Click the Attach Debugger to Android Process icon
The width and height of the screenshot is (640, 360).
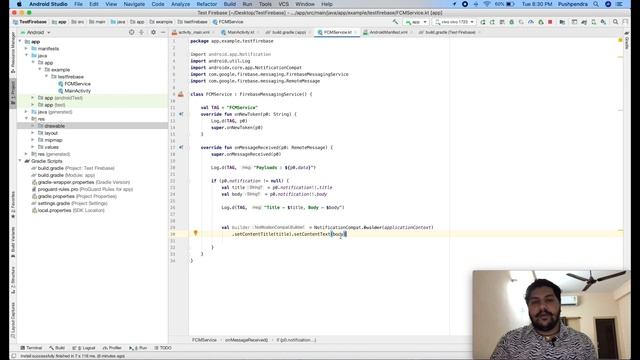coord(541,22)
